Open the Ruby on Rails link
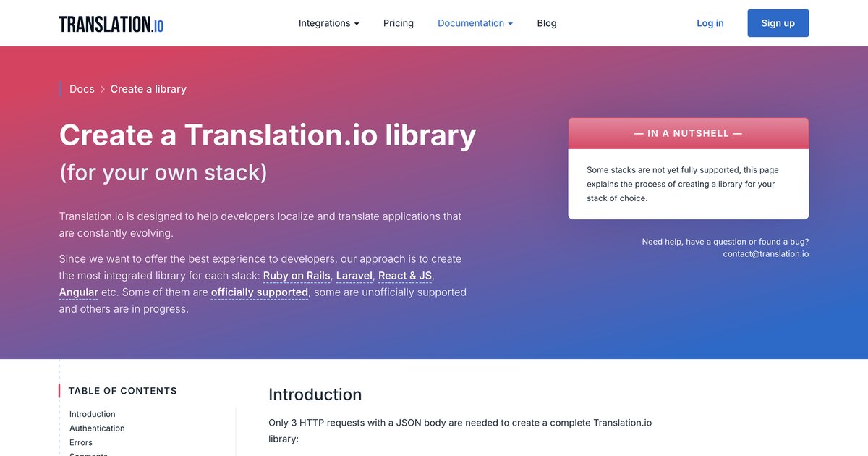The height and width of the screenshot is (456, 868). pyautogui.click(x=297, y=275)
